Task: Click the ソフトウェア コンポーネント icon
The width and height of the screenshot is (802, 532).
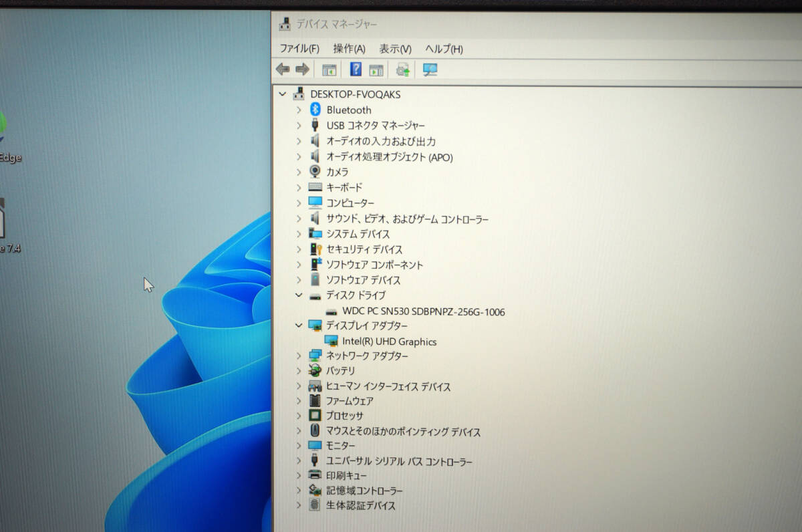Action: point(315,265)
